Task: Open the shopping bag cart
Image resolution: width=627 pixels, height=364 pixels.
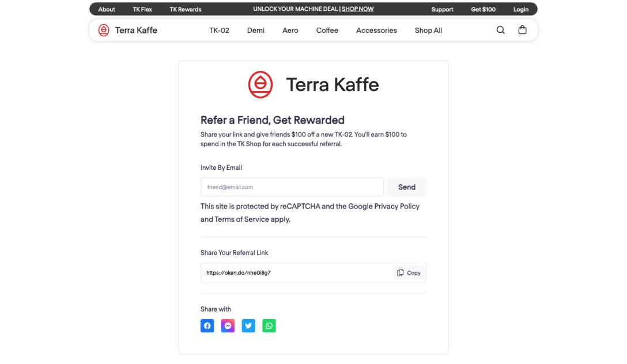Action: [x=522, y=30]
